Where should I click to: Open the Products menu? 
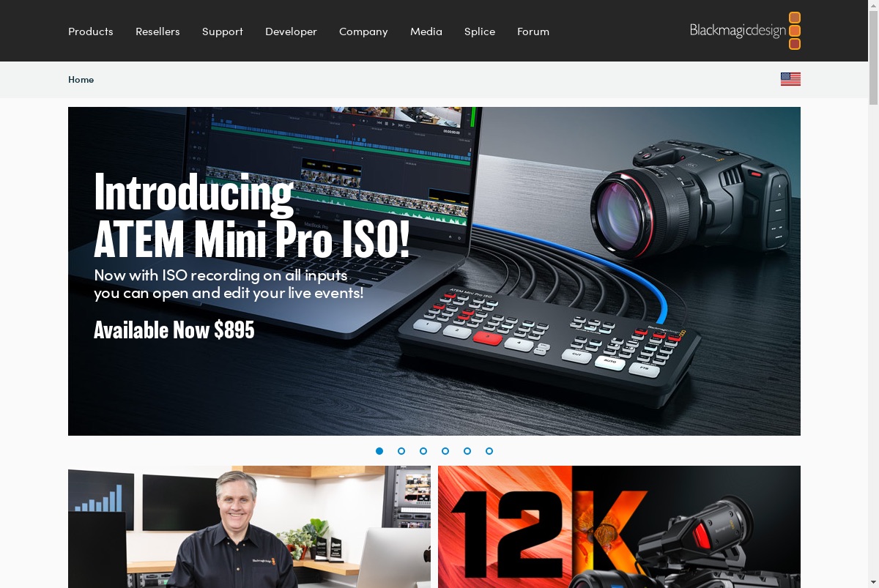tap(91, 31)
